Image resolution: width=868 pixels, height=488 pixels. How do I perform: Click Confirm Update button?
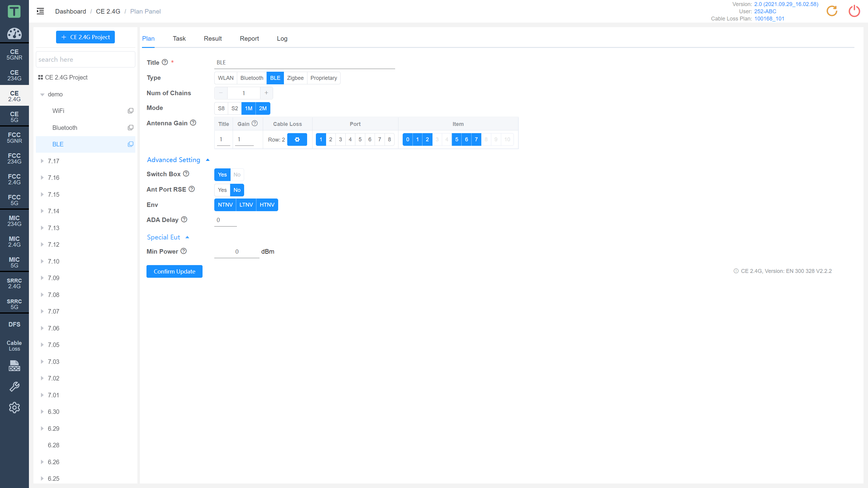click(174, 271)
